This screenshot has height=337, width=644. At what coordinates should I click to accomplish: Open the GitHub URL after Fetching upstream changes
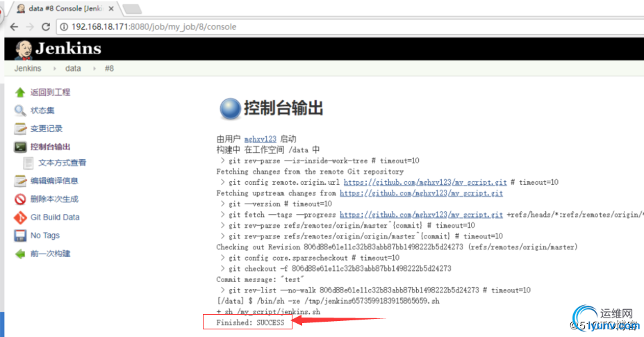point(422,192)
